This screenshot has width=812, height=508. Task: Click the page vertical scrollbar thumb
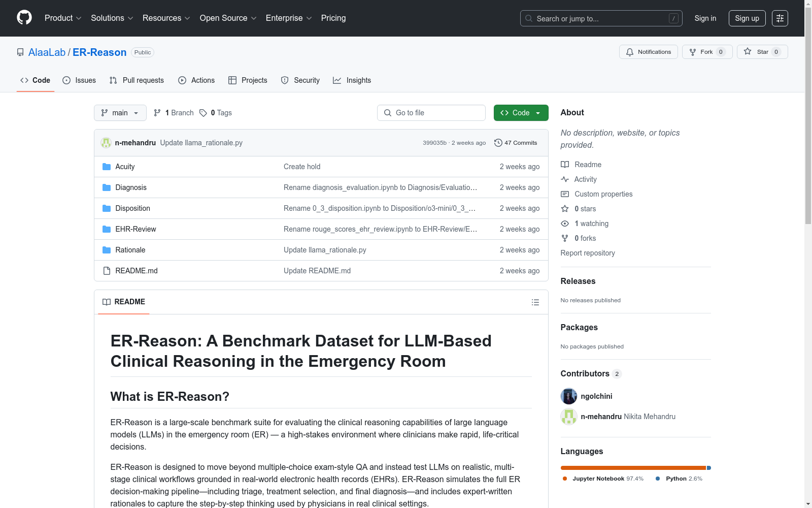(808, 115)
